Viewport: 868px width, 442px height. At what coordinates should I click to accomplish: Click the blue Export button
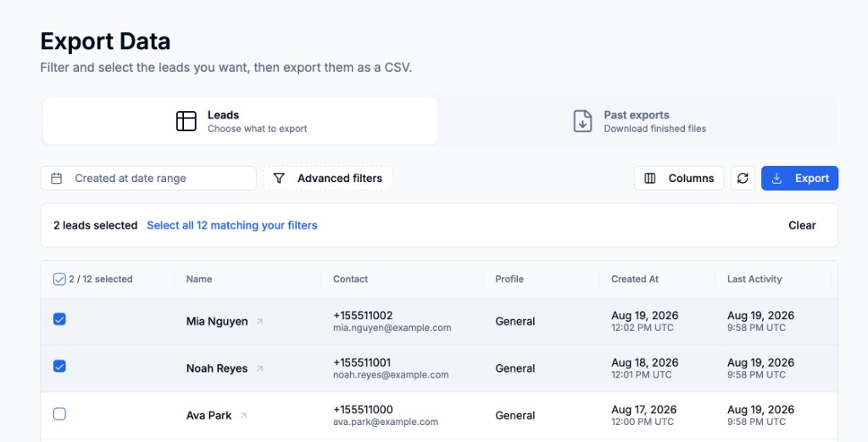pyautogui.click(x=799, y=178)
